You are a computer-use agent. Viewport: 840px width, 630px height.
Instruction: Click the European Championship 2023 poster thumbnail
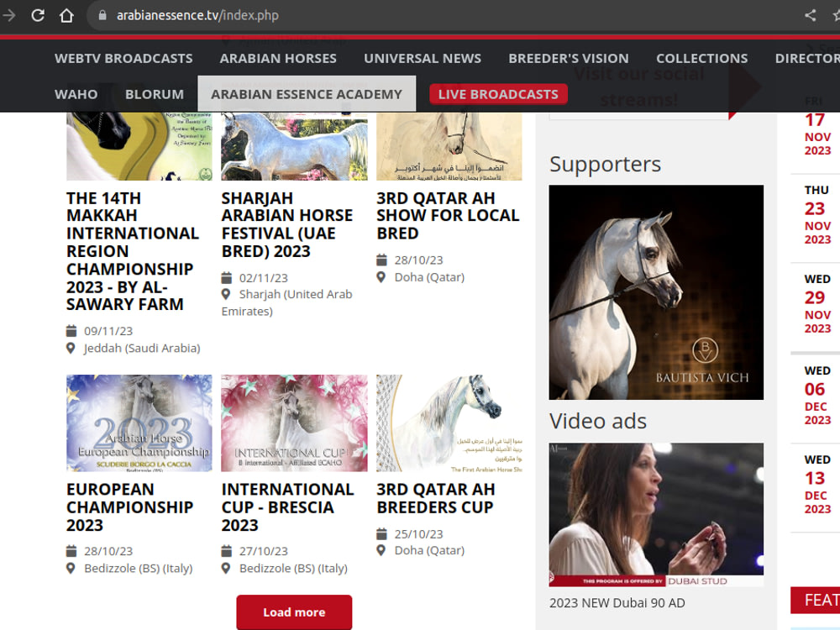click(139, 423)
